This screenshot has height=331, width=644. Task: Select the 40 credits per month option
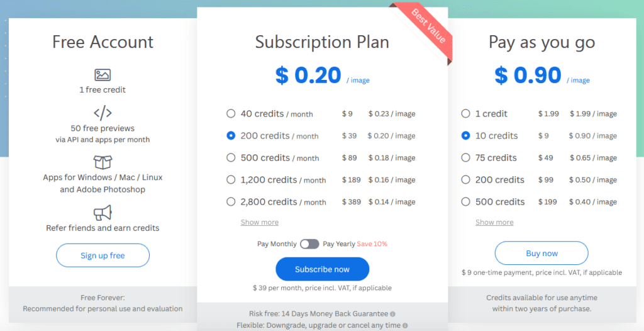[231, 114]
